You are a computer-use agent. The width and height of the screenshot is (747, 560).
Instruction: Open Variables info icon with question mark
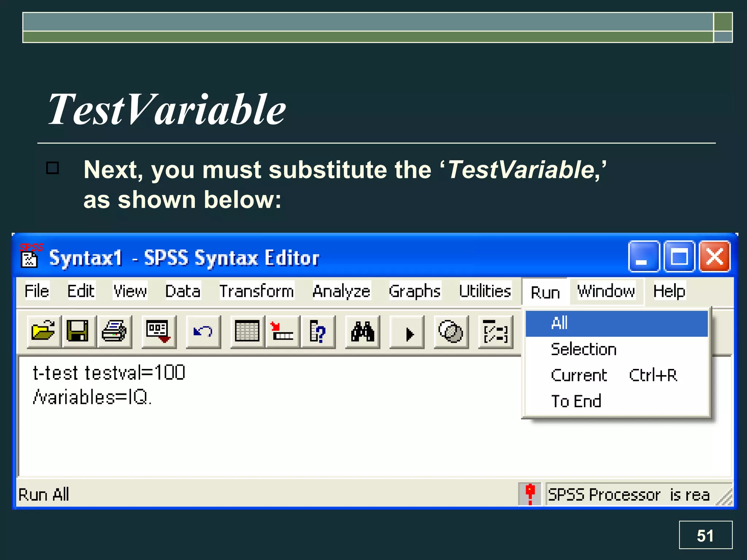(x=318, y=332)
